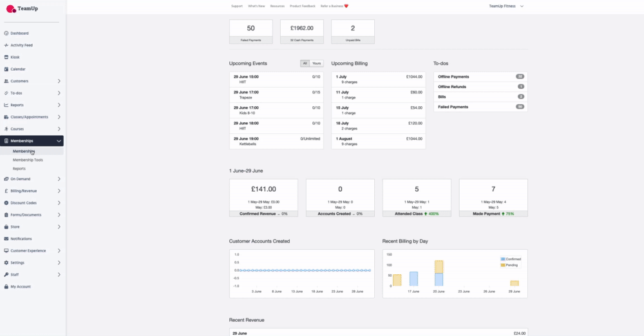Screen dimensions: 644x336
Task: Click the Store icon in sidebar
Action: click(6, 227)
